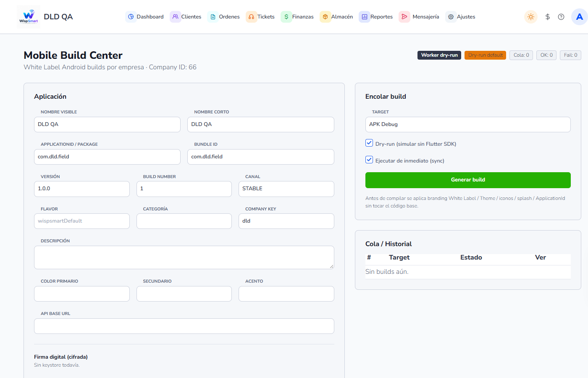Click the Generar build button

tap(468, 180)
